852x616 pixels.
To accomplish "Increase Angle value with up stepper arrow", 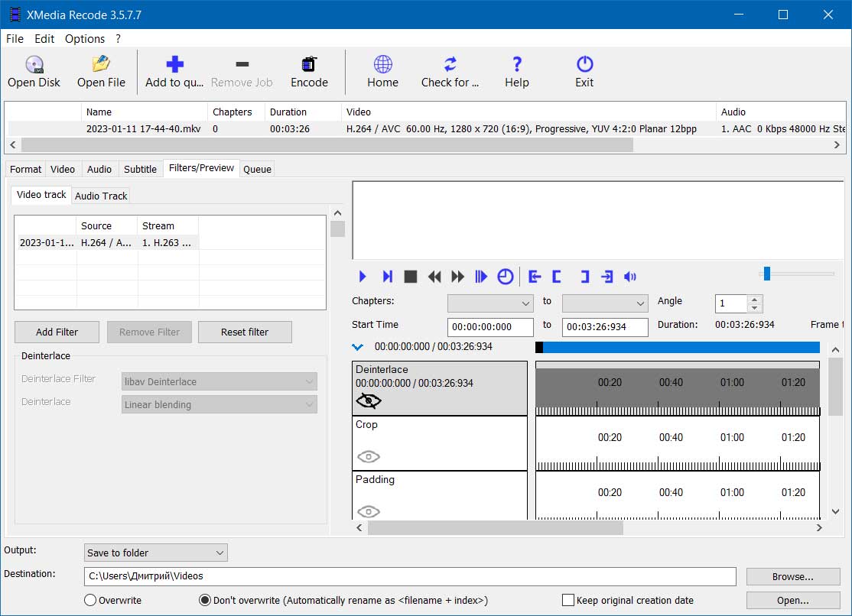I will tap(754, 300).
